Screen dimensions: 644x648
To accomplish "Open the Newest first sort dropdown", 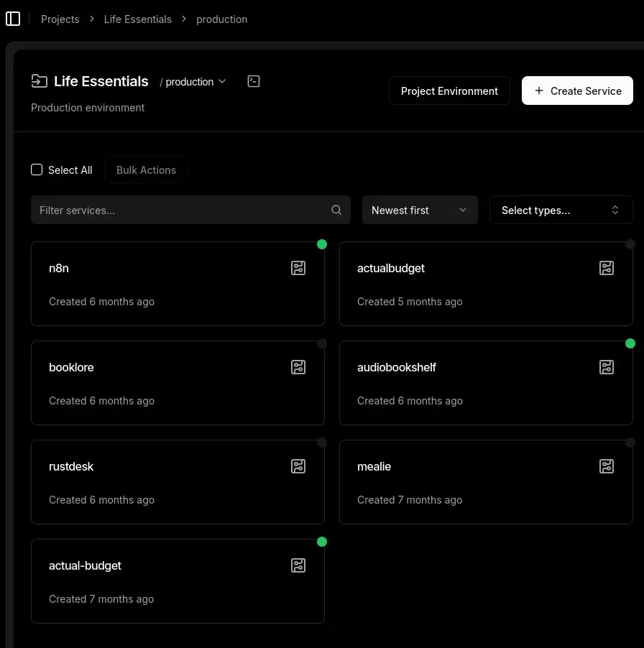I will click(420, 210).
